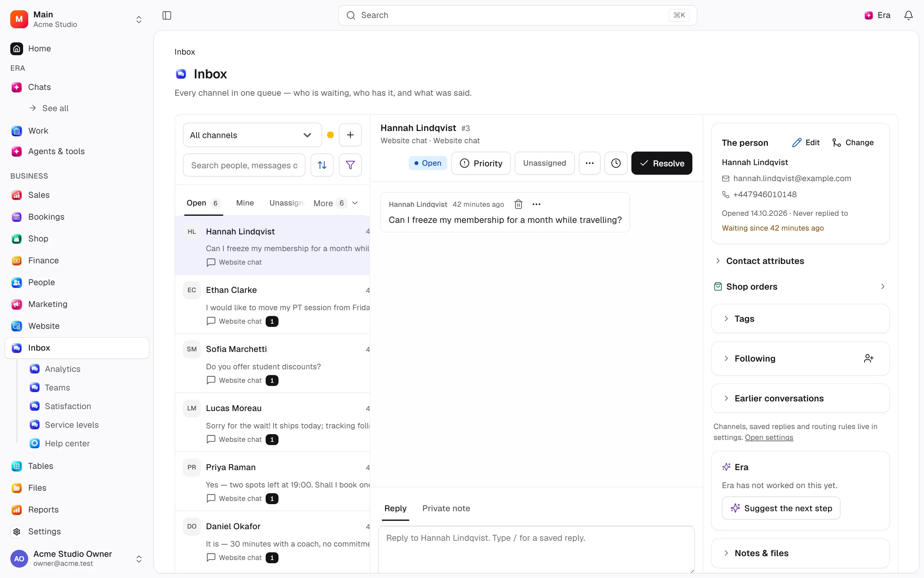Open the All channels dropdown
This screenshot has height=578, width=924.
click(x=252, y=135)
